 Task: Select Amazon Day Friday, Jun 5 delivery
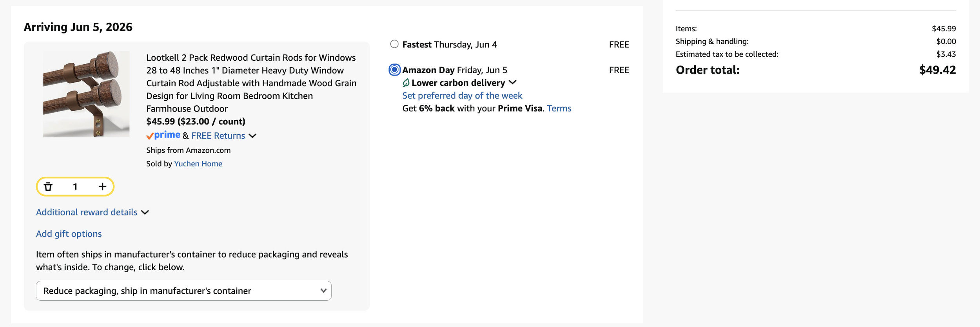394,70
